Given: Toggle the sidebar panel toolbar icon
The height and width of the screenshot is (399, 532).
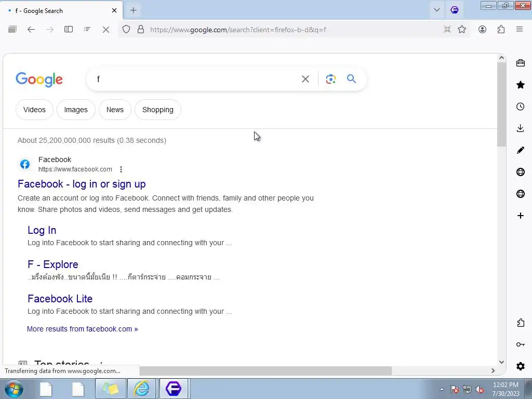Looking at the screenshot, I should point(69,30).
